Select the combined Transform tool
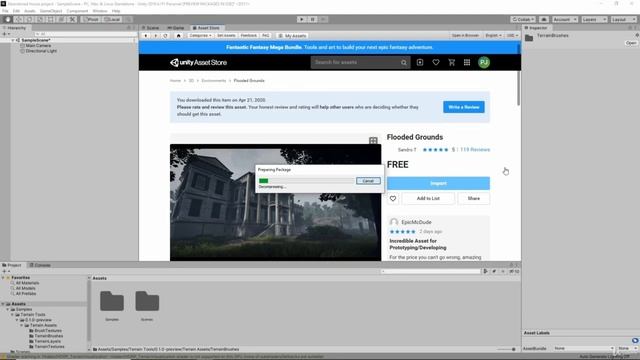This screenshot has height=360, width=640. coord(61,19)
